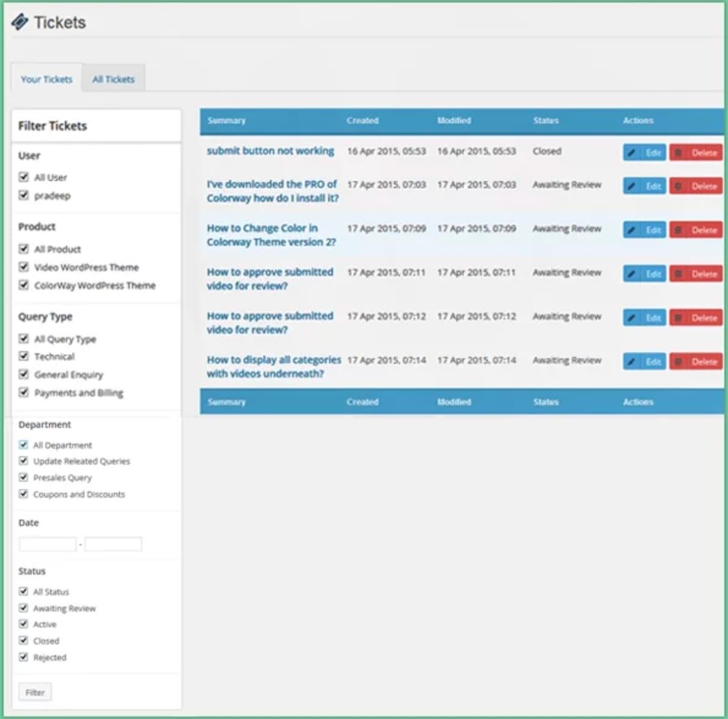Click Delete trash icon for 'How to Change Color' ticket
The width and height of the screenshot is (728, 719).
(x=678, y=230)
